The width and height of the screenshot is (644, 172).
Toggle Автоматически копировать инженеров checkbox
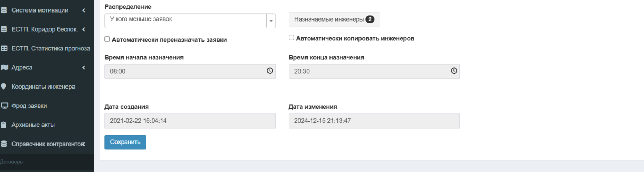coord(292,38)
